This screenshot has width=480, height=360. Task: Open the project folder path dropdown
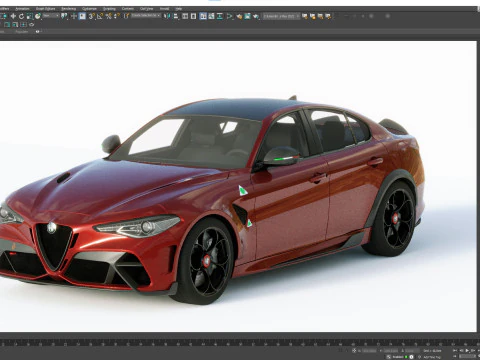[281, 16]
